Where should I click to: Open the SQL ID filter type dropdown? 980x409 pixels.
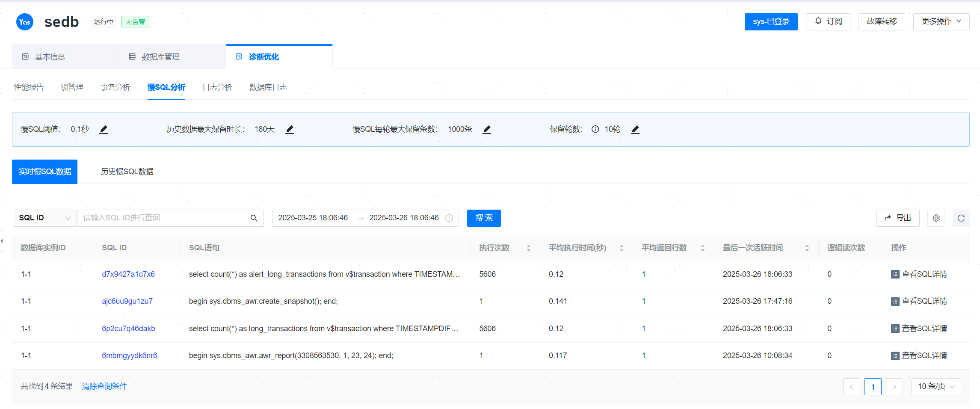44,218
